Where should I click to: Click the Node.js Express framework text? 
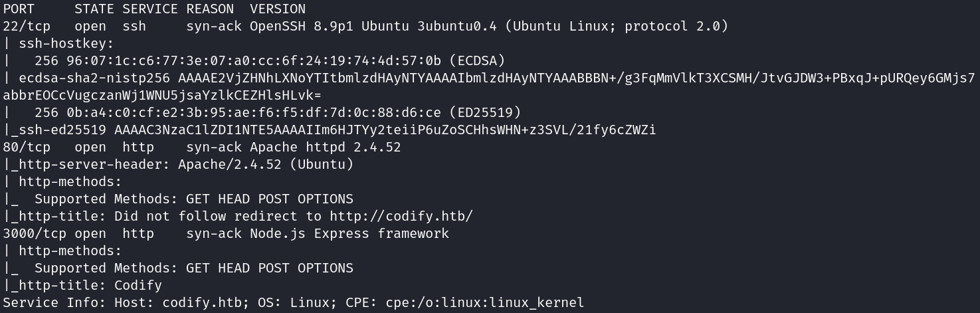point(349,234)
